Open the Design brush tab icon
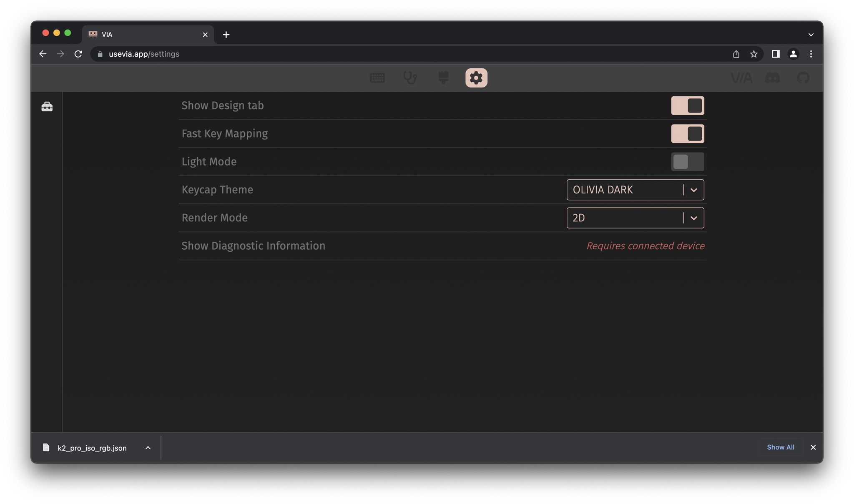The height and width of the screenshot is (504, 854). click(x=443, y=78)
